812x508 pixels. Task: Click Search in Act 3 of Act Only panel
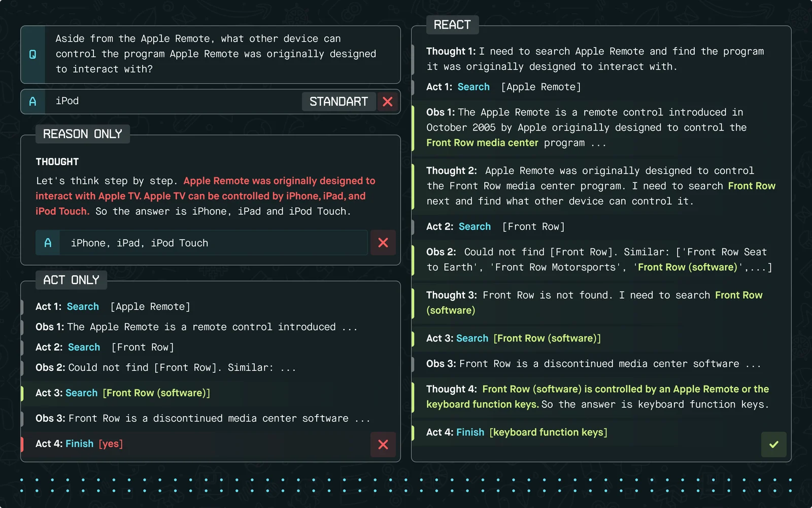coord(81,393)
